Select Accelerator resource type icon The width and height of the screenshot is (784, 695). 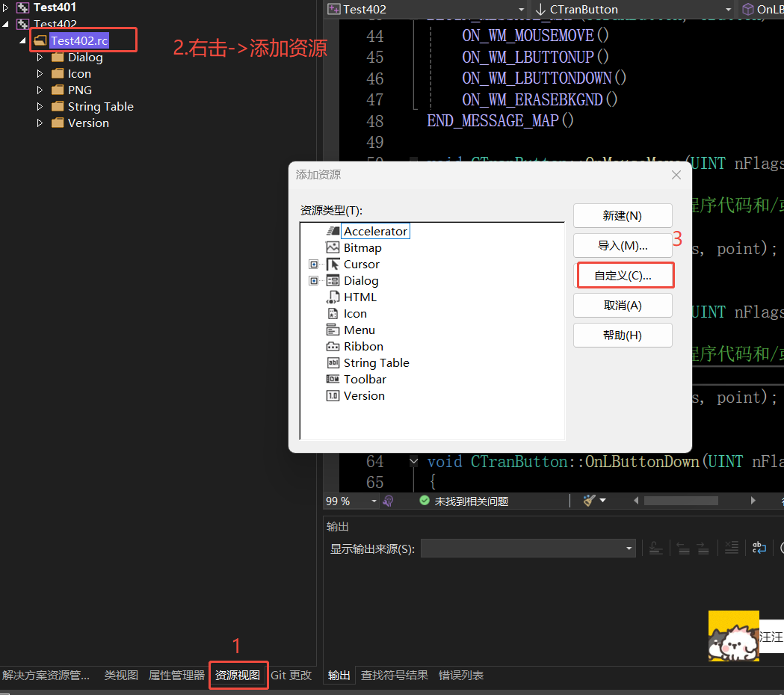click(x=333, y=231)
